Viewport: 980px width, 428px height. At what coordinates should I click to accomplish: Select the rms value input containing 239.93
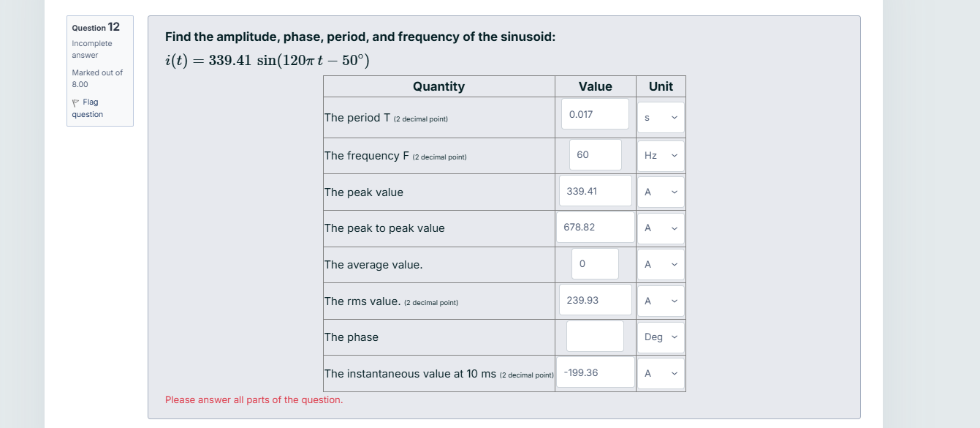click(594, 299)
